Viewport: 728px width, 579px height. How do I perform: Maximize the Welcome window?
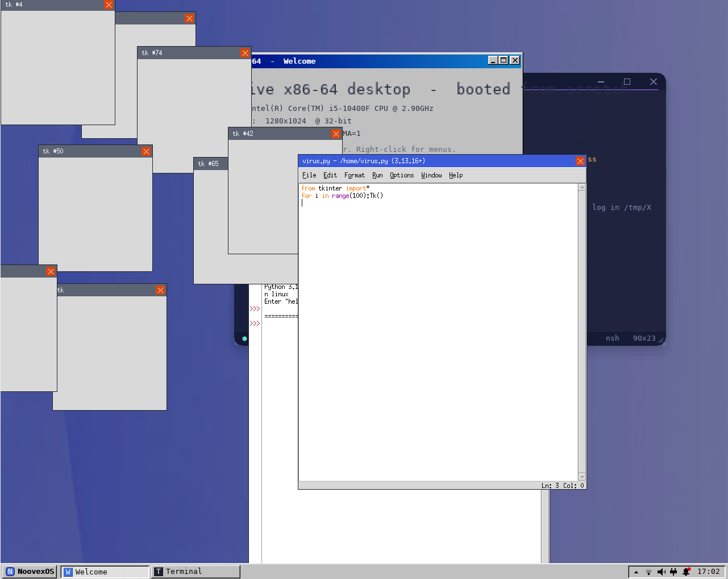[504, 60]
